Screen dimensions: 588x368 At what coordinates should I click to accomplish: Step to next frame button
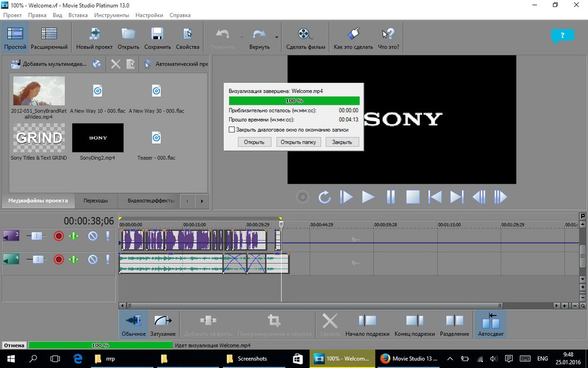pos(500,197)
